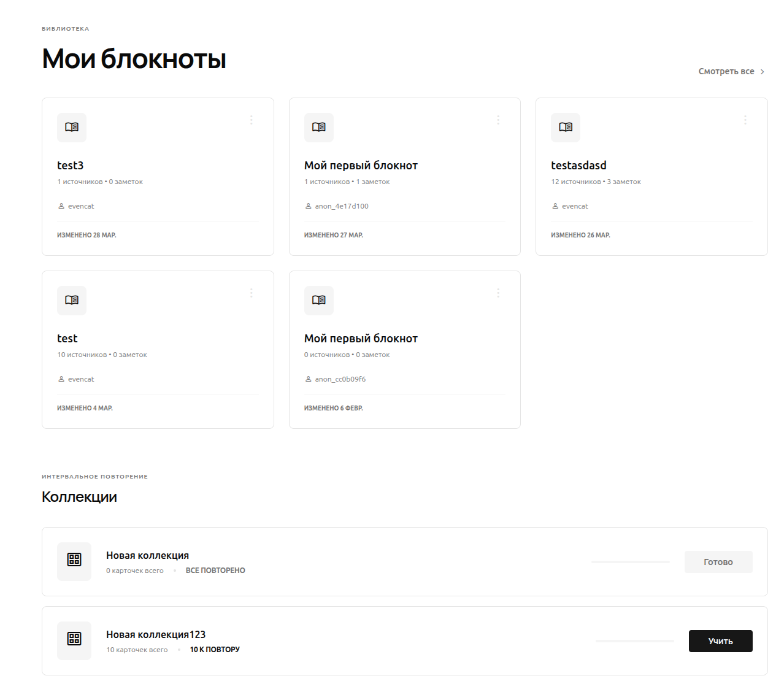The height and width of the screenshot is (700, 776).
Task: Open the testasdasd notebook title
Action: click(x=578, y=166)
